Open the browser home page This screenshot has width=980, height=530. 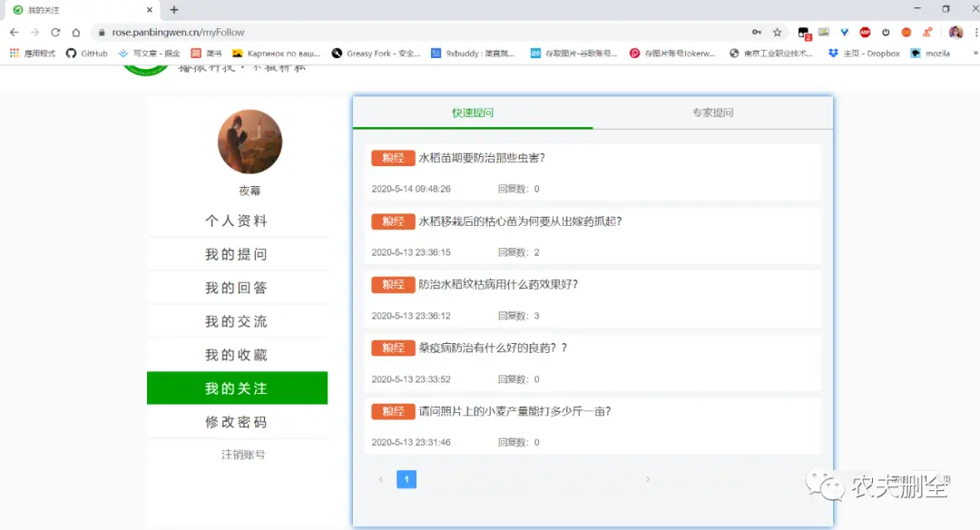coord(76,32)
